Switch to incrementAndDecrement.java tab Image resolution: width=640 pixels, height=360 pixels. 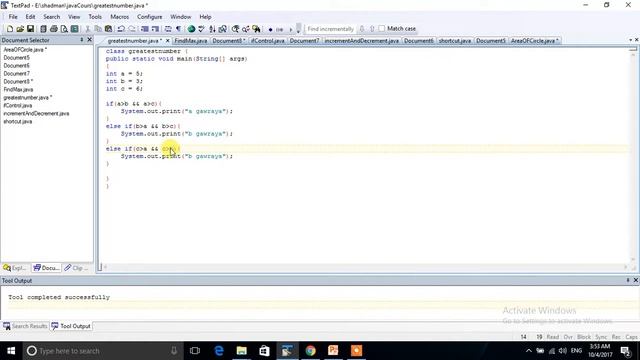pos(362,41)
